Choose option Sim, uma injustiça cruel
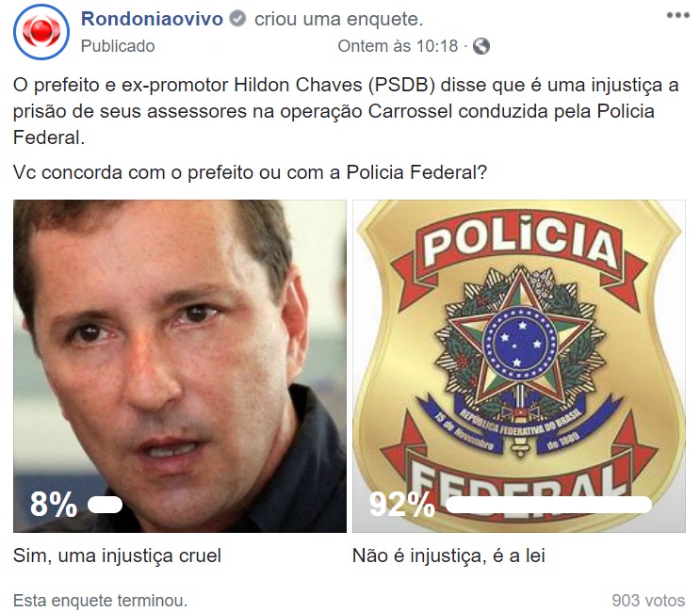Screen dimensions: 700x612 click(x=118, y=556)
